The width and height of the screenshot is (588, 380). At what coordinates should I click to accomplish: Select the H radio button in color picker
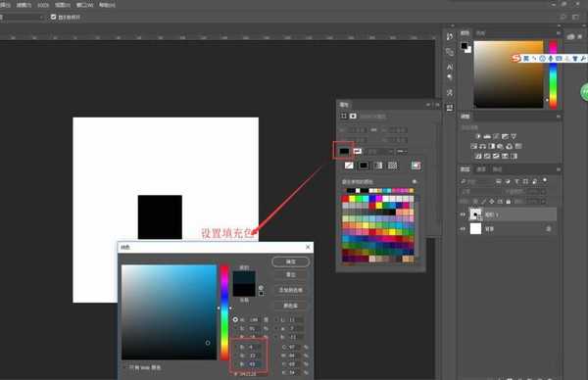click(235, 319)
